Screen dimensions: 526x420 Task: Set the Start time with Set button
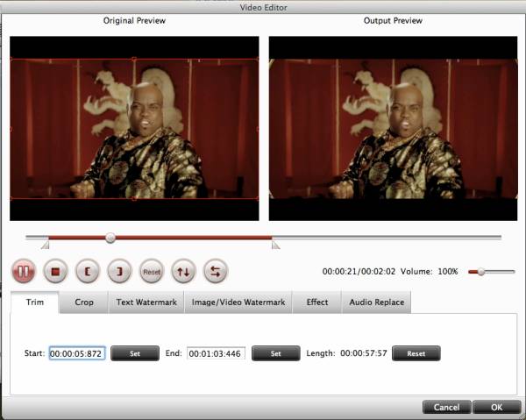(x=135, y=353)
